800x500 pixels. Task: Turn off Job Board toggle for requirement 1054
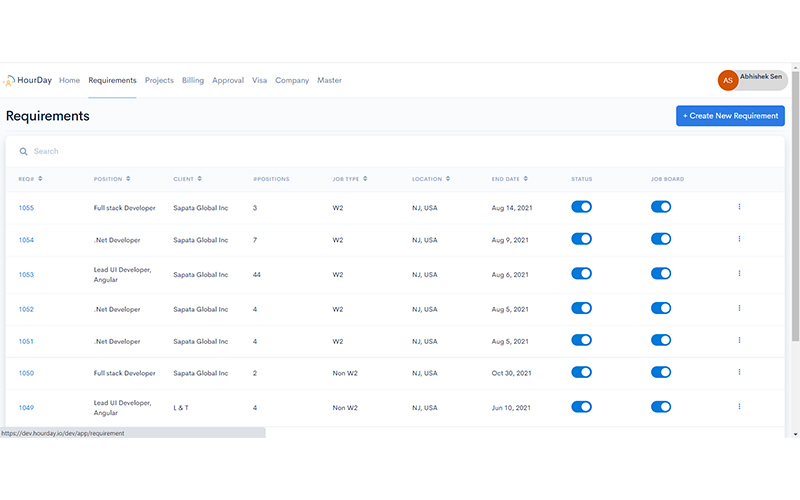[661, 240]
